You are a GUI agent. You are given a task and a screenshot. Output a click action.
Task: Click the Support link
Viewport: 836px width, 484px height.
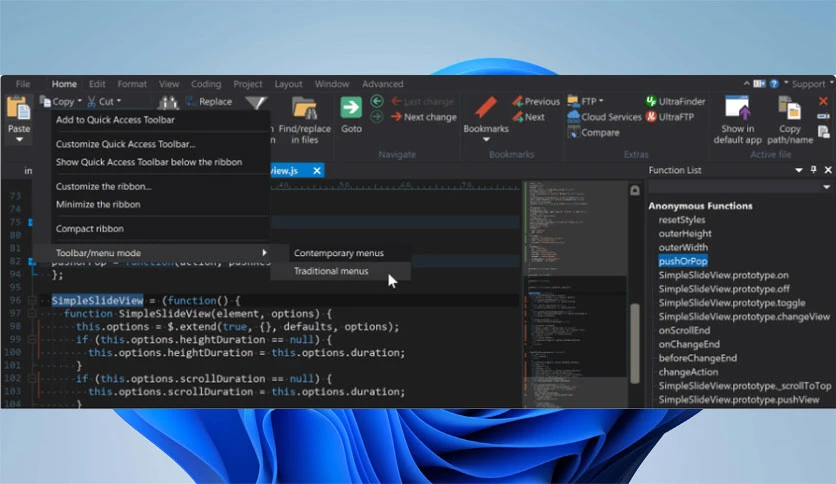[808, 84]
